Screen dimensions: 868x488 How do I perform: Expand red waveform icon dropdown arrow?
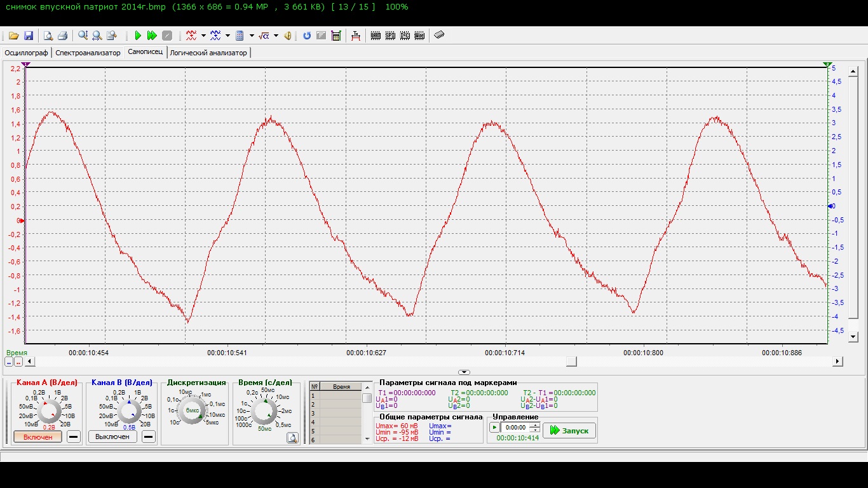(x=203, y=36)
